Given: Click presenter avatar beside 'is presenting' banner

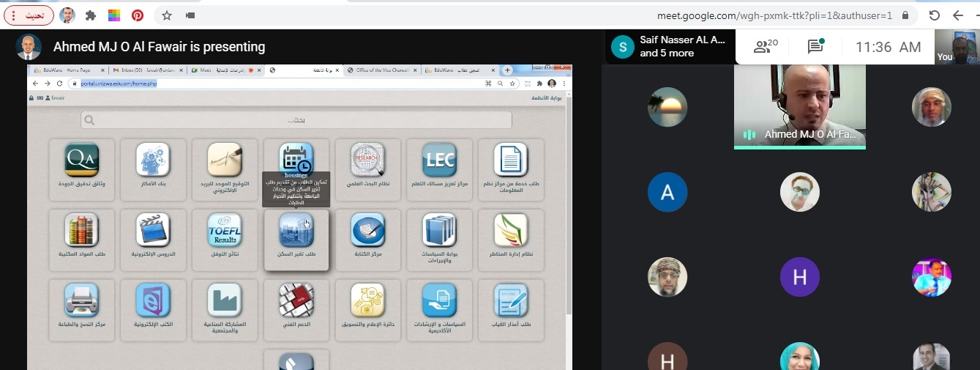Looking at the screenshot, I should pos(29,47).
